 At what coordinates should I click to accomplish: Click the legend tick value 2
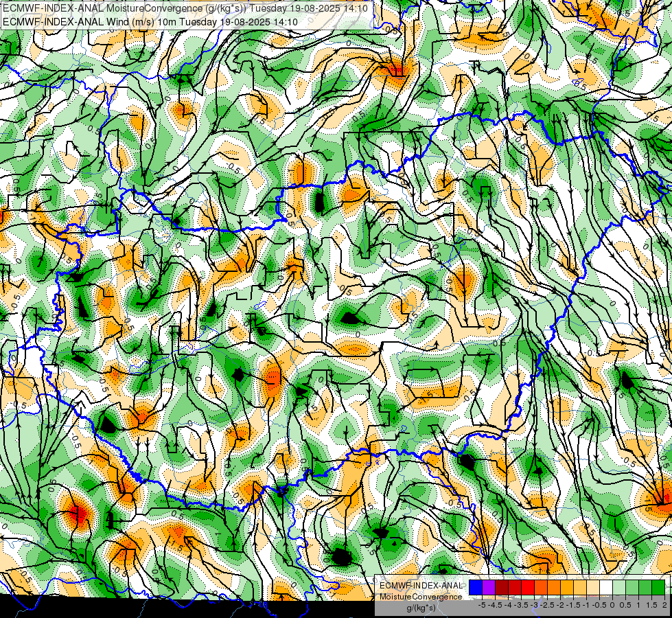click(x=664, y=605)
